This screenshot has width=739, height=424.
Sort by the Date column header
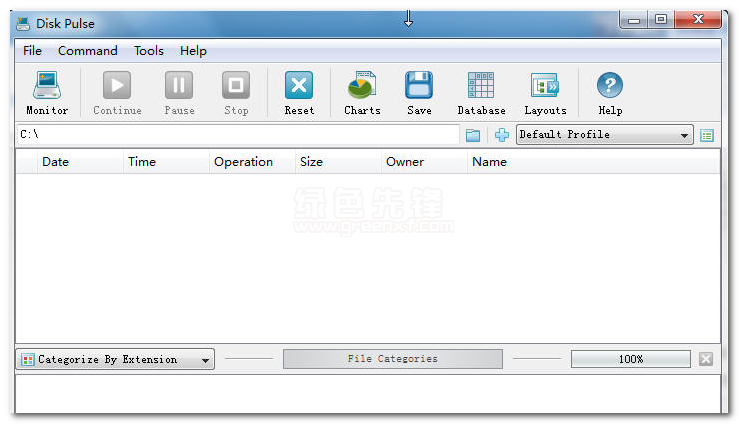pyautogui.click(x=80, y=162)
